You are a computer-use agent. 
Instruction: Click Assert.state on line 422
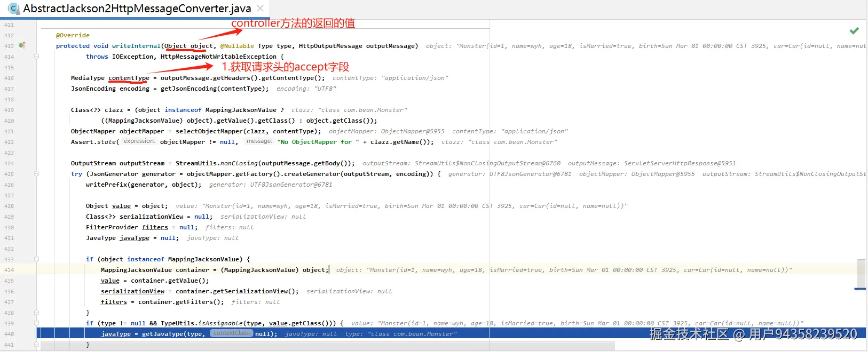pyautogui.click(x=93, y=142)
